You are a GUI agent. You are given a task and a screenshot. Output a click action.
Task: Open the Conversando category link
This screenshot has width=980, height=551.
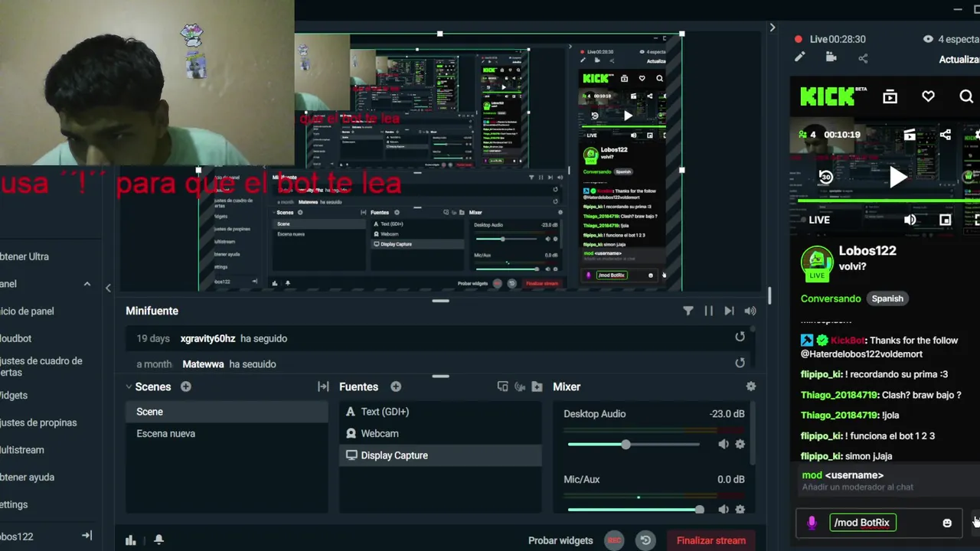tap(831, 298)
